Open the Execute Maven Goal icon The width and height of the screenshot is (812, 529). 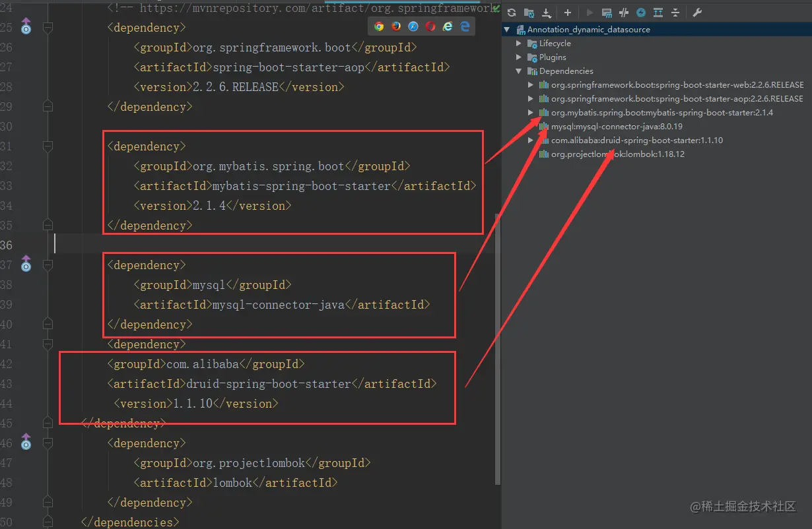(x=607, y=13)
